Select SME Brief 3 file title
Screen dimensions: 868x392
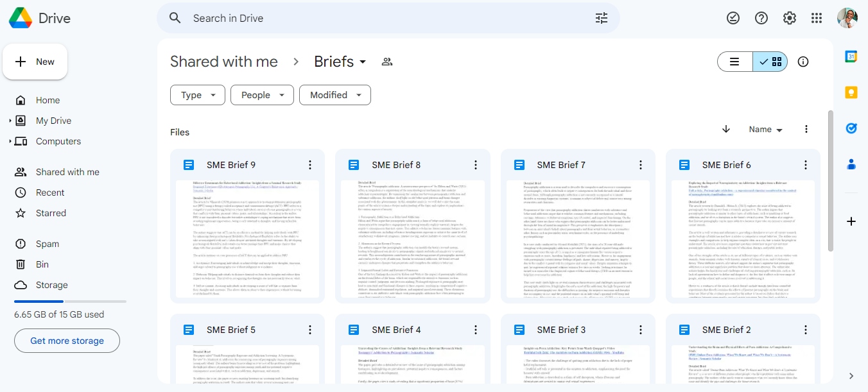[x=561, y=330]
